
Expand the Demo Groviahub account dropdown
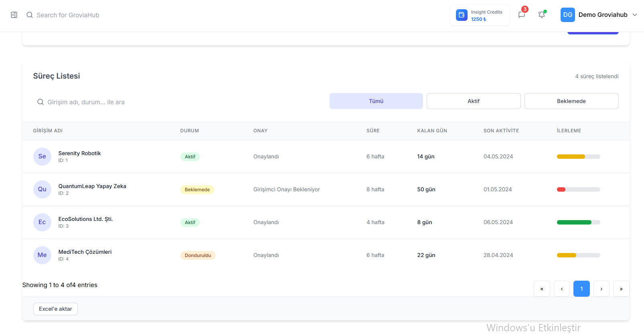coord(635,15)
